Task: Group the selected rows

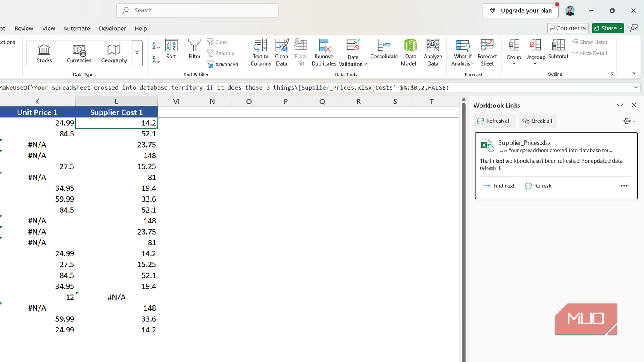Action: (514, 52)
